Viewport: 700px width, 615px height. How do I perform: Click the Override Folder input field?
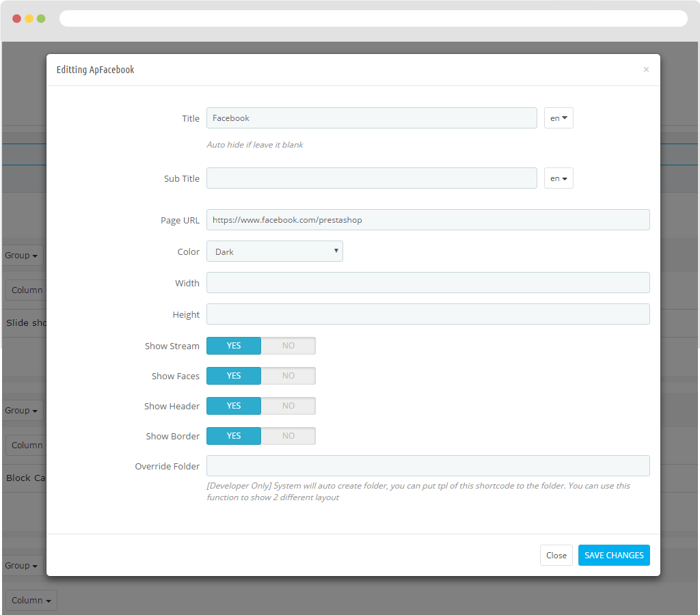pyautogui.click(x=428, y=465)
